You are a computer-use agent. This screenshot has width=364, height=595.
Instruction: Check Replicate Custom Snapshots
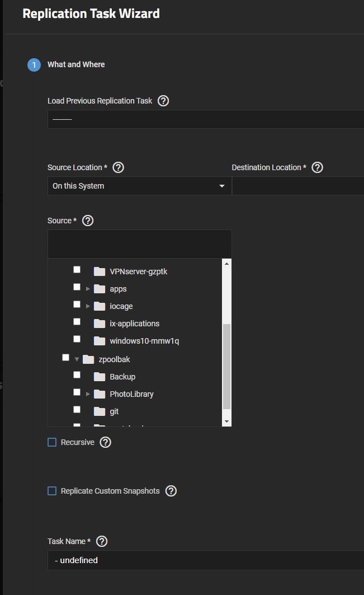[52, 491]
